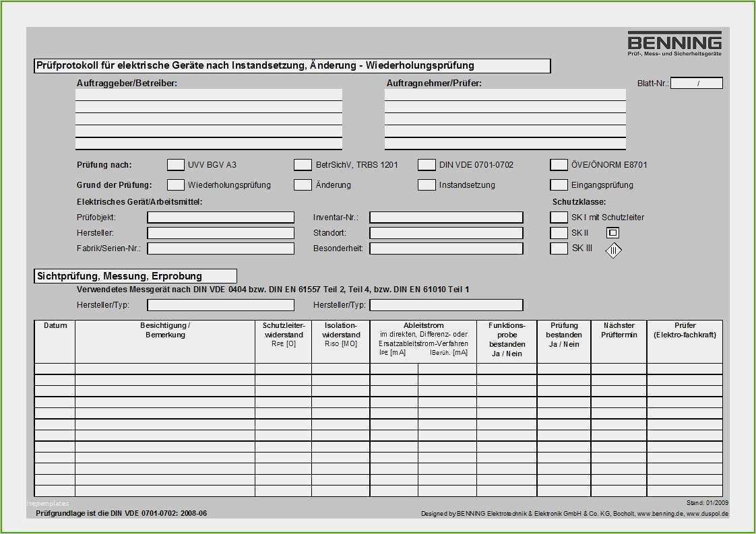756x534 pixels.
Task: Select SK I mit Schutzleiter checkbox
Action: tap(559, 218)
